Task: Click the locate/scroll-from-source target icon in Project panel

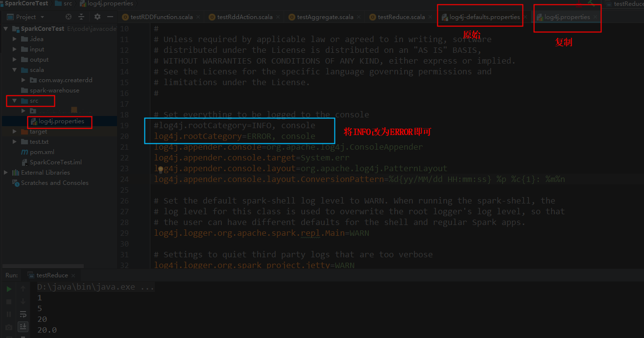Action: (69, 17)
